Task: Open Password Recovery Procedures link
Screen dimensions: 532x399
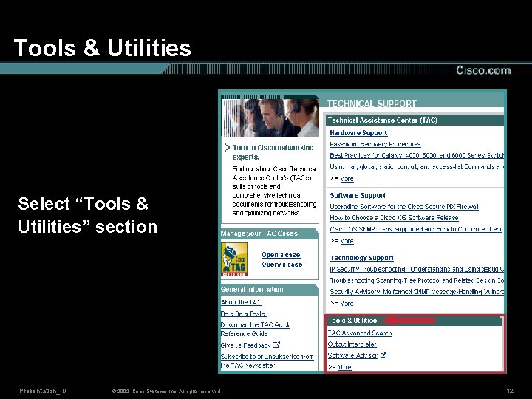Action: point(375,144)
